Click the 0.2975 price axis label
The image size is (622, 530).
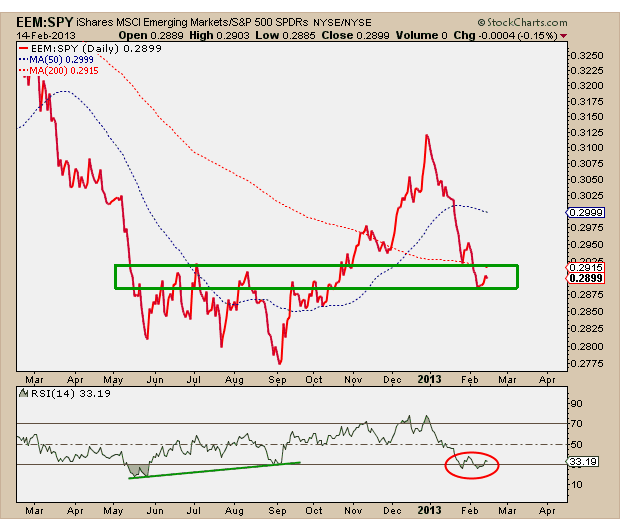tap(587, 227)
